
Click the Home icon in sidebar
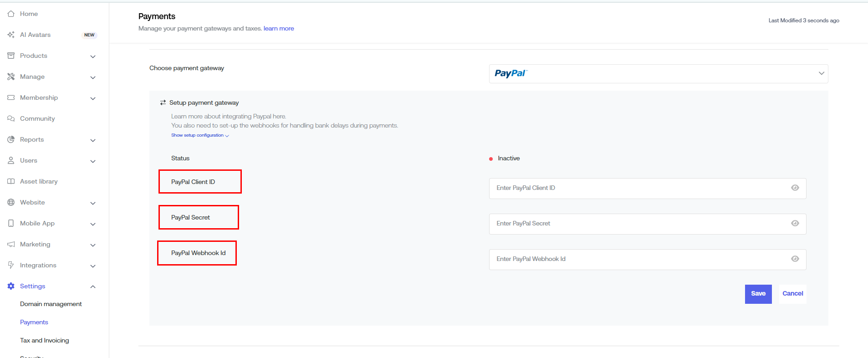coord(11,14)
